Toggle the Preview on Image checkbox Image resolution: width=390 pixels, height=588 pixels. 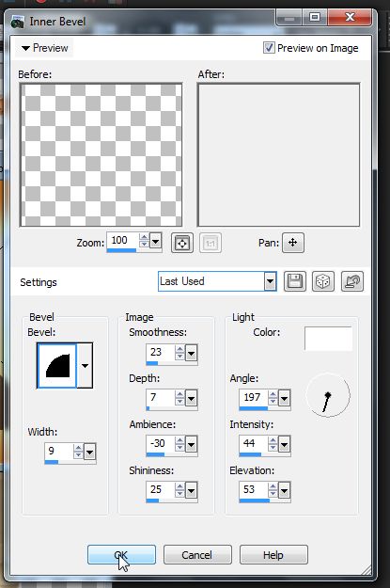point(269,48)
